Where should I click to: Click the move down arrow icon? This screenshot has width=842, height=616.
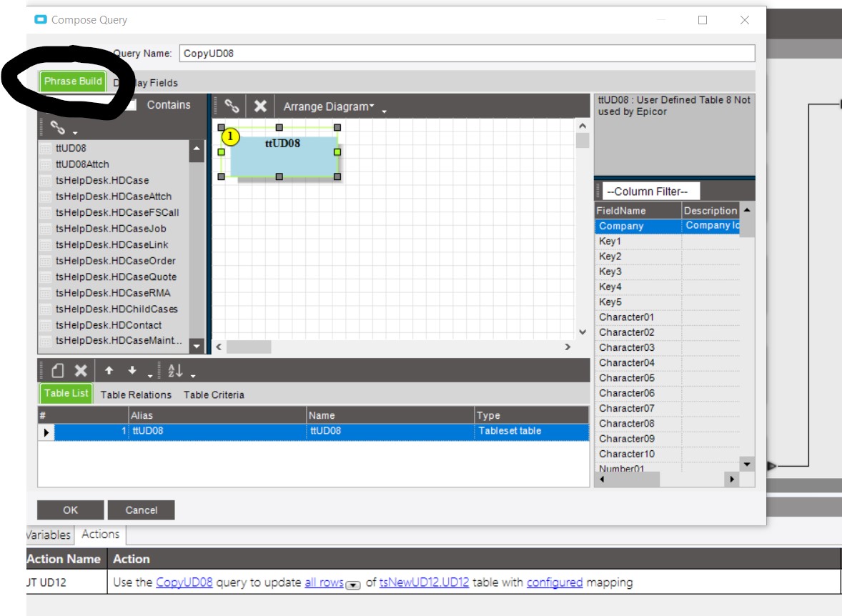132,371
